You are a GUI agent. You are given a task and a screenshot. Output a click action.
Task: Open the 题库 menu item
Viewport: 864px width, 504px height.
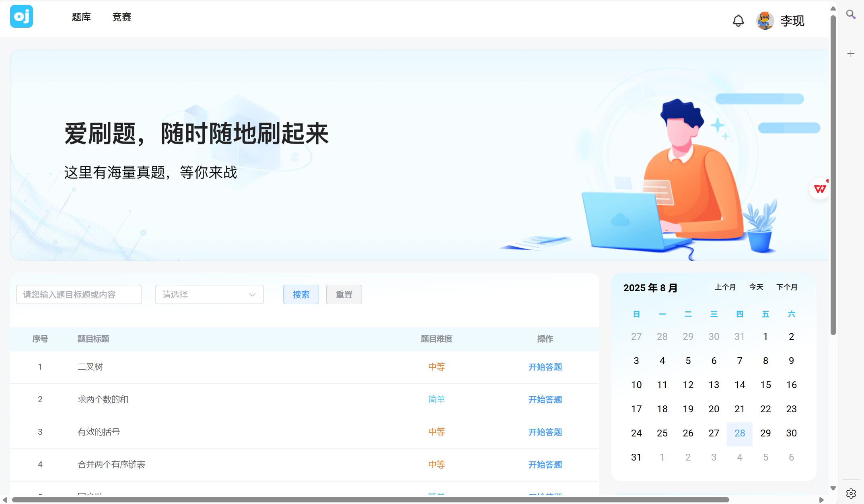[81, 17]
